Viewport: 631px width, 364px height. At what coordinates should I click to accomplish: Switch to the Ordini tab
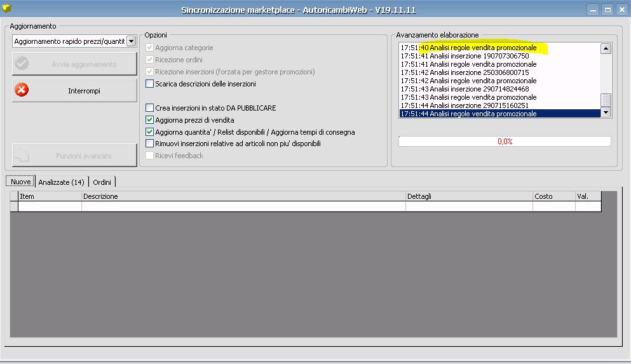pyautogui.click(x=102, y=182)
